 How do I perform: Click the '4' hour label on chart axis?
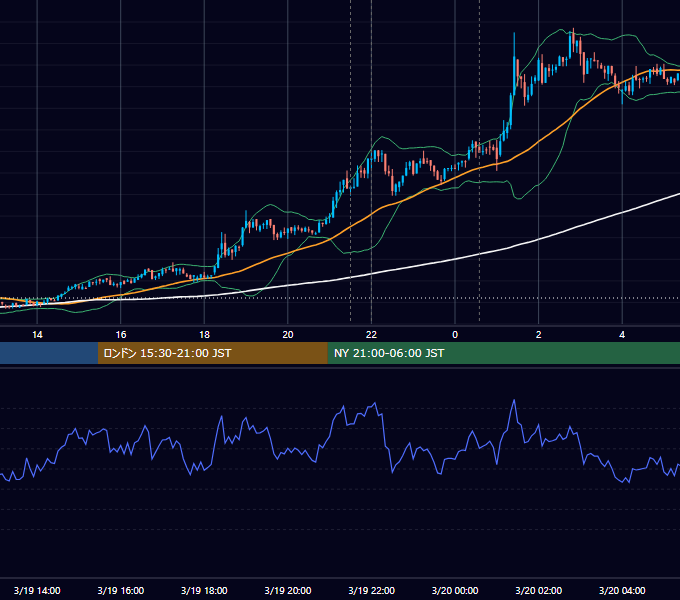[622, 335]
